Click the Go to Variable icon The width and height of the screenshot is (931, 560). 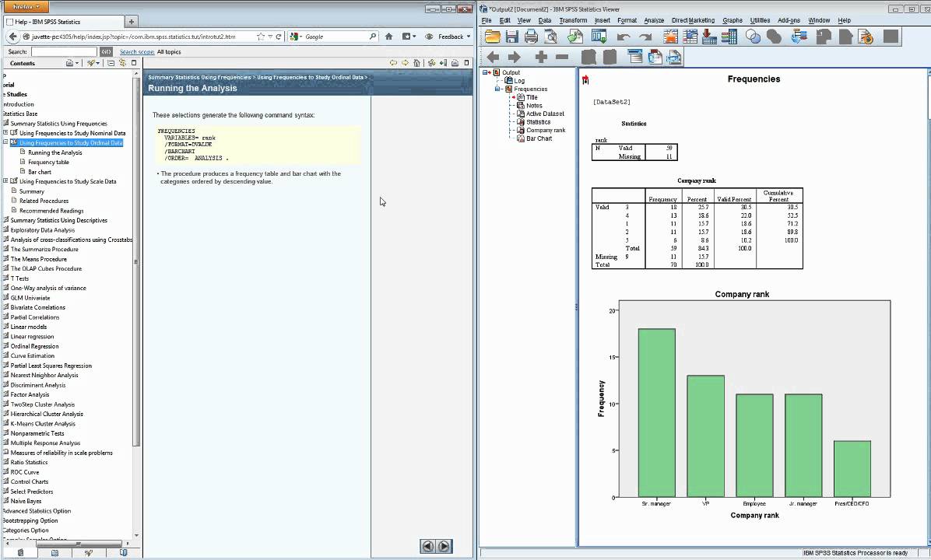tap(709, 37)
